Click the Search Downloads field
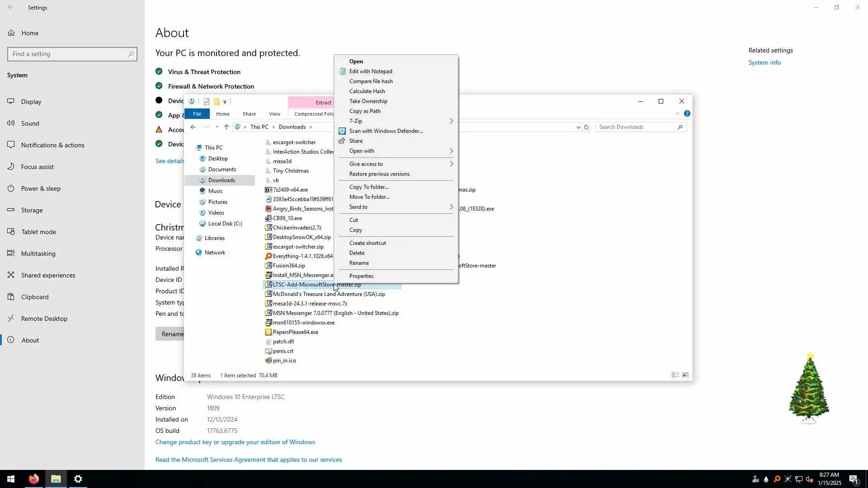Screen dimensions: 868x488 click(x=637, y=127)
